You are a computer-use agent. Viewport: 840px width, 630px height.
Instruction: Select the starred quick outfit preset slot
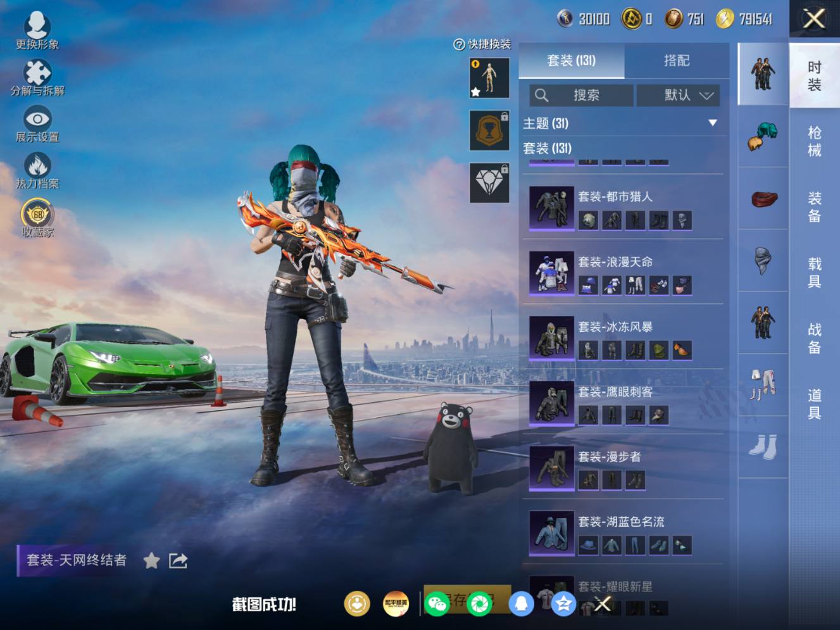[489, 78]
